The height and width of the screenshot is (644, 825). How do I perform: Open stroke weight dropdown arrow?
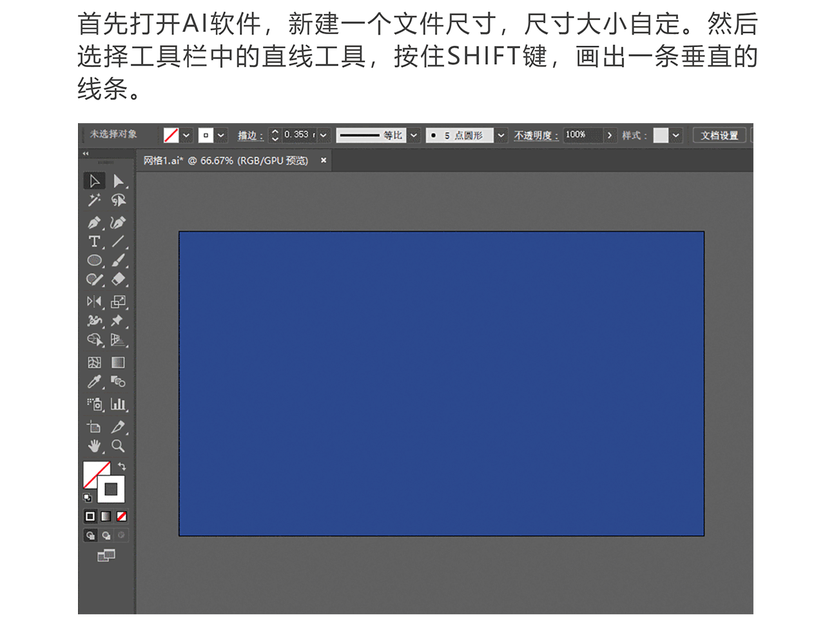(324, 135)
